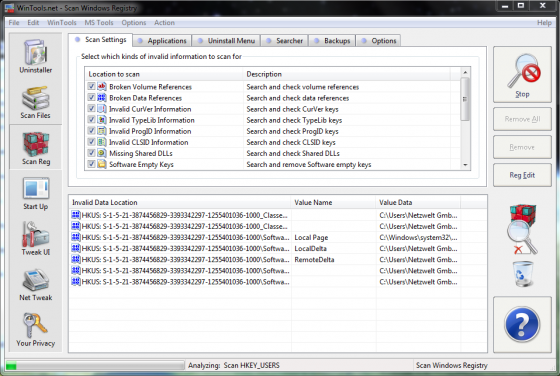Click the scan progress bar
560x376 pixels.
95,365
